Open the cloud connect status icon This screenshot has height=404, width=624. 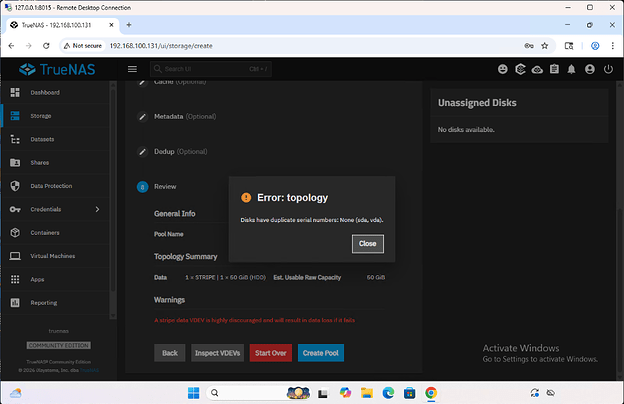537,70
